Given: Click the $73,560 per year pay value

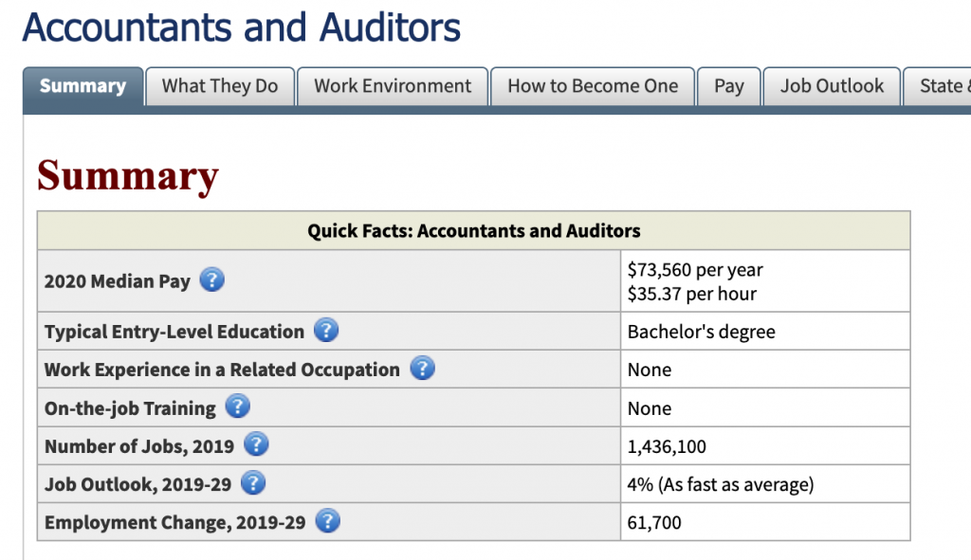Looking at the screenshot, I should [695, 270].
